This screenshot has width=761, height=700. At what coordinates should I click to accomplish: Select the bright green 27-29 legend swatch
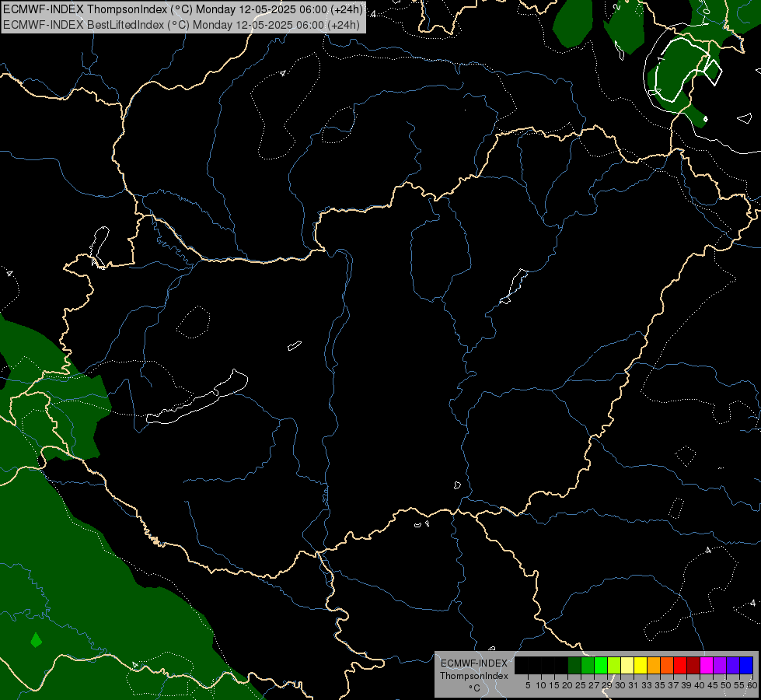pyautogui.click(x=601, y=665)
